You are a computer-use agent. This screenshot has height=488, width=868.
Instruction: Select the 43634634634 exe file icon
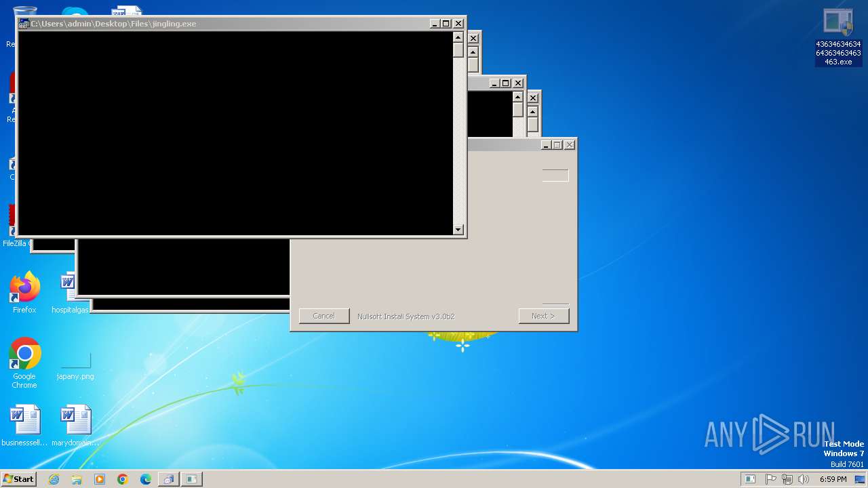click(838, 37)
